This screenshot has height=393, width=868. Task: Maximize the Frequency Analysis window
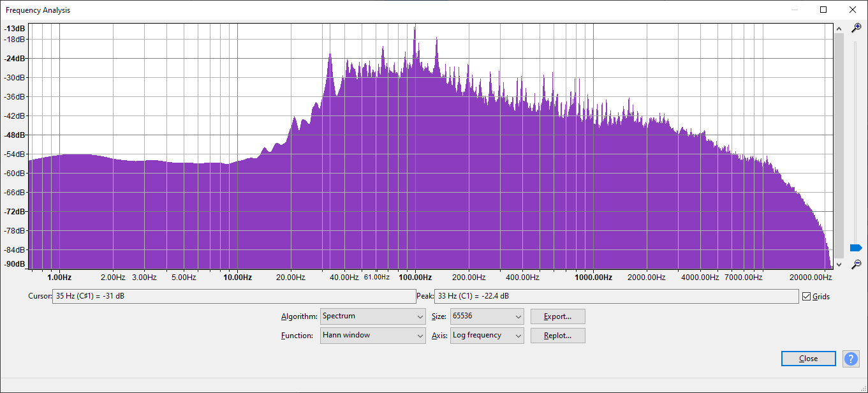tap(823, 10)
